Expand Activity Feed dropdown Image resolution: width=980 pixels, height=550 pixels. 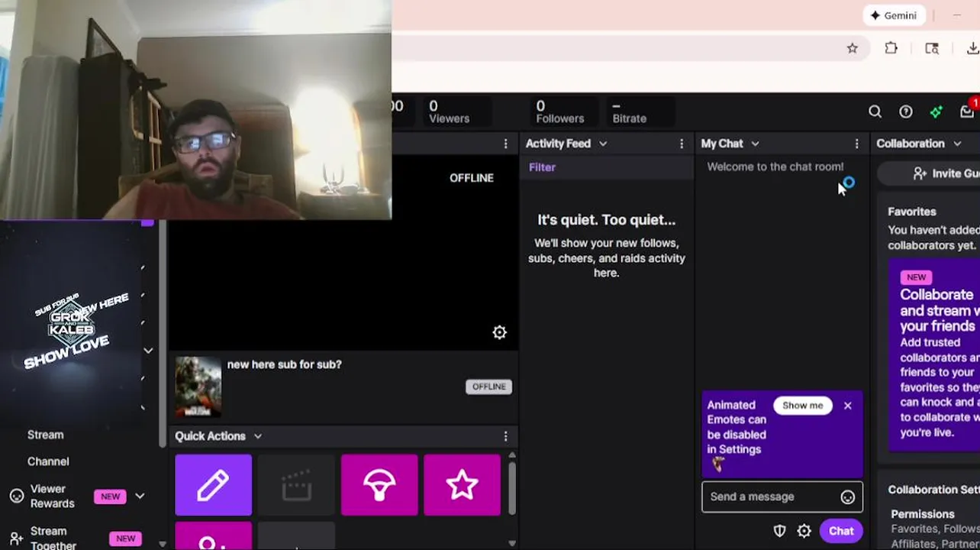point(602,144)
